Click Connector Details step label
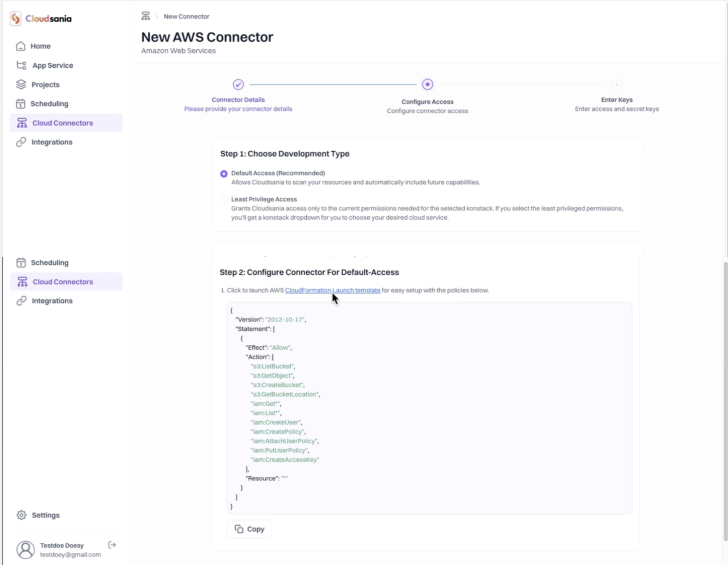This screenshot has width=728, height=565. coord(238,99)
